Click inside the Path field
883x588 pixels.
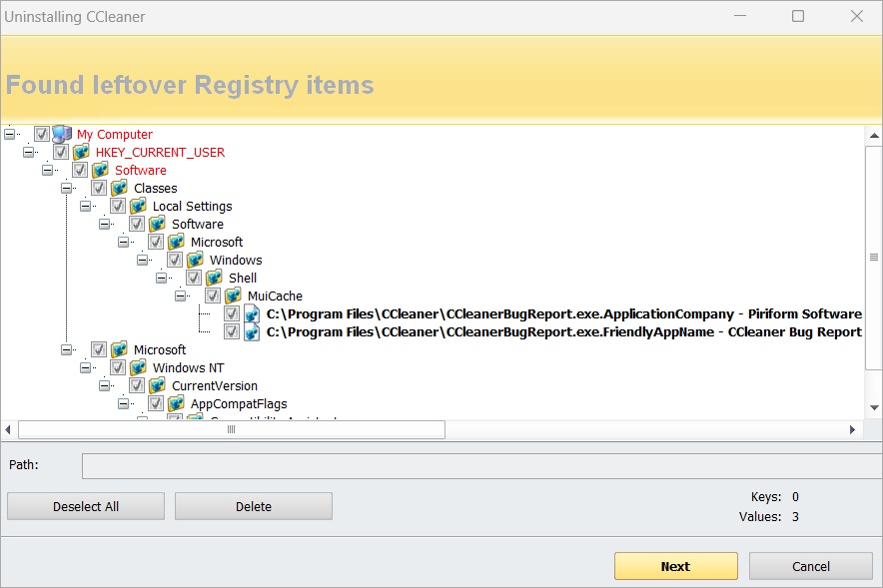click(x=482, y=466)
